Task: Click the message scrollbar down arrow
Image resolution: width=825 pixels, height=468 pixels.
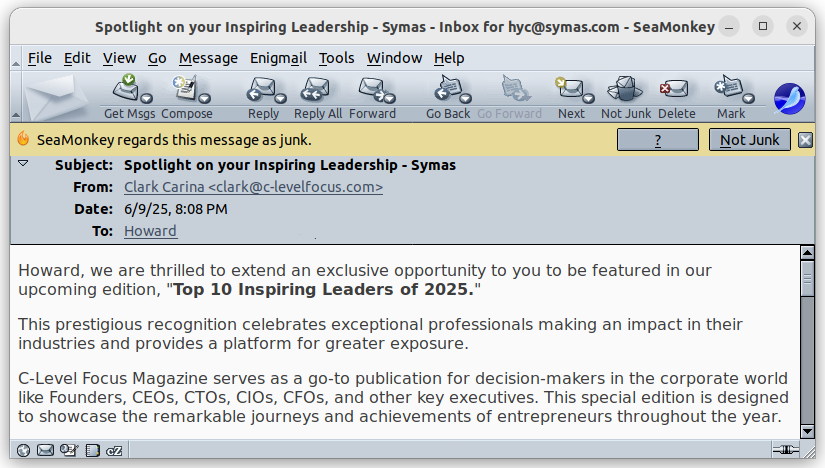Action: pos(807,431)
